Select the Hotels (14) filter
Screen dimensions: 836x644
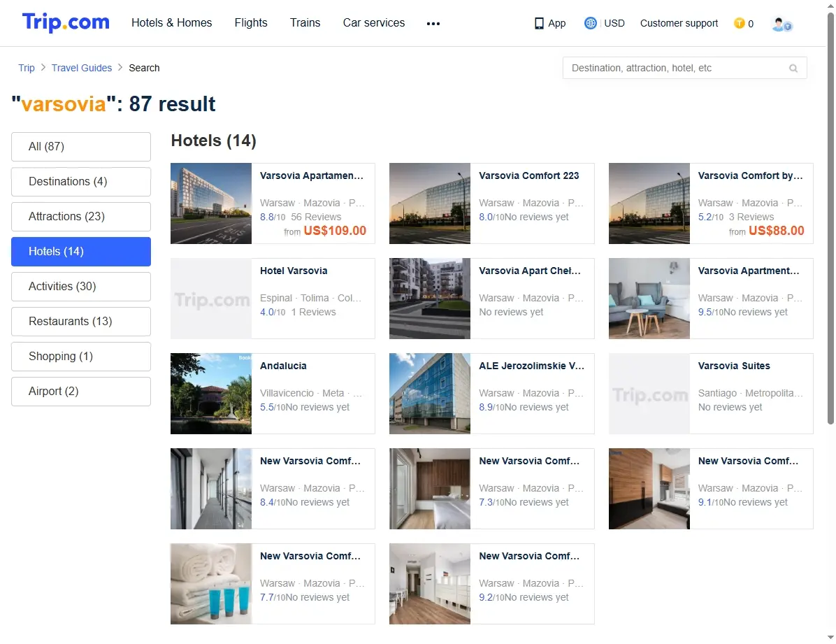click(x=81, y=251)
